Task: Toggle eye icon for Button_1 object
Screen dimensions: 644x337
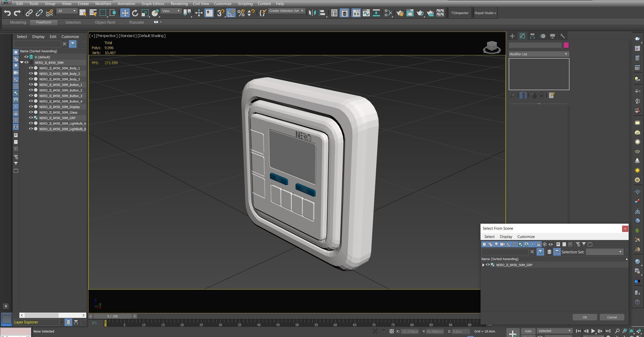Action: pos(31,84)
